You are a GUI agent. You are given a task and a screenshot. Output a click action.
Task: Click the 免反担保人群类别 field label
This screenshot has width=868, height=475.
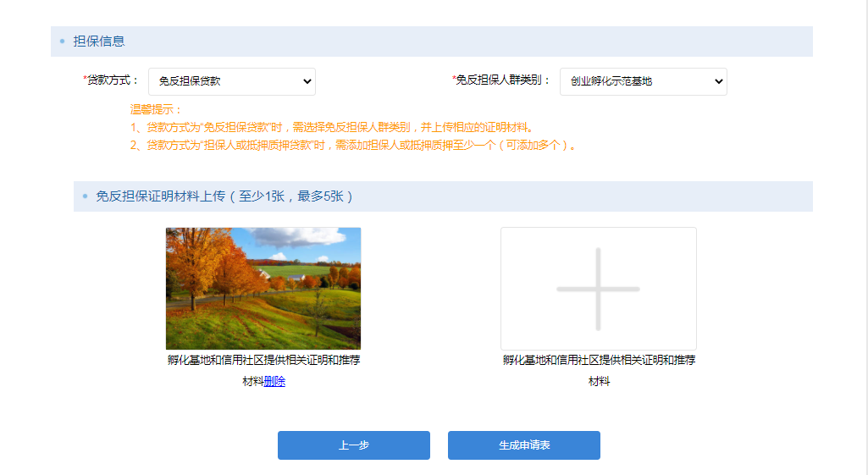pyautogui.click(x=501, y=80)
